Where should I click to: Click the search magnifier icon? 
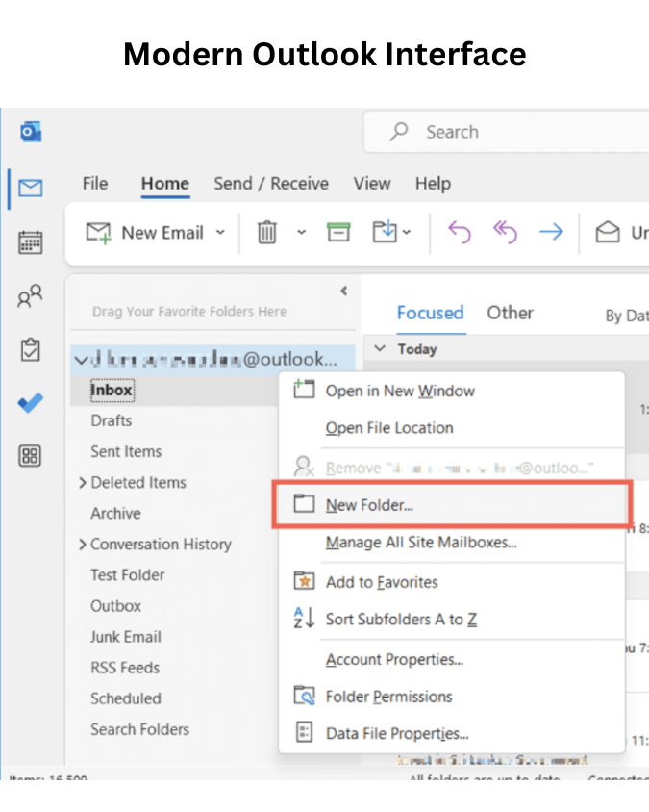[x=399, y=132]
